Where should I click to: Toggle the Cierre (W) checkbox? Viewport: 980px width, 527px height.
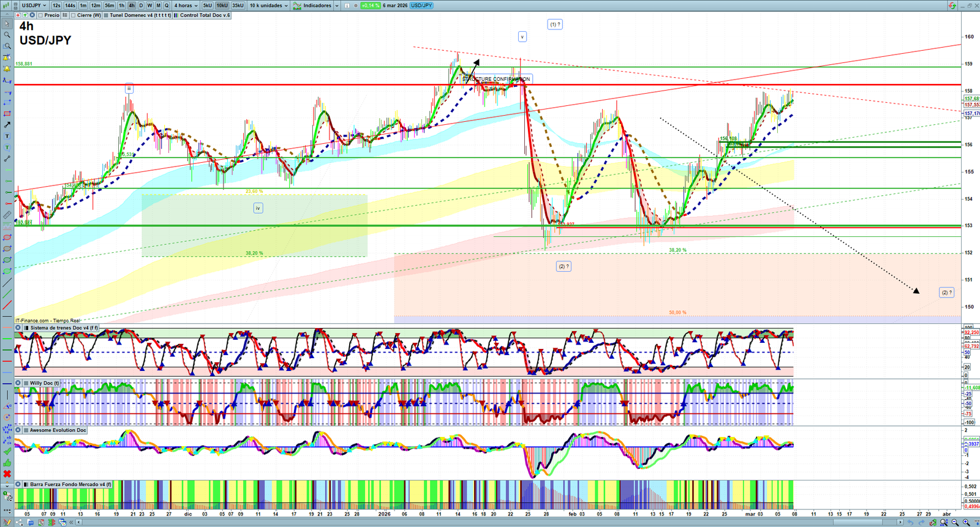(x=73, y=15)
